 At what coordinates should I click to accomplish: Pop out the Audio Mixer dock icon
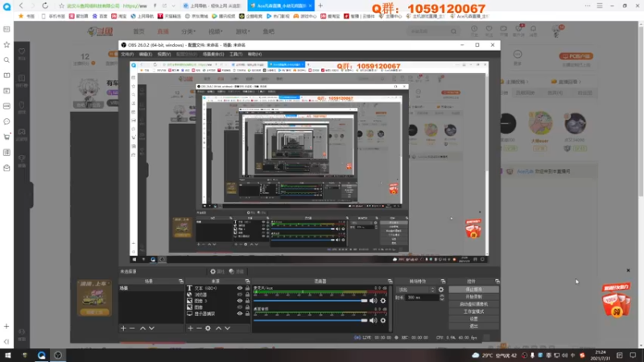(x=390, y=281)
